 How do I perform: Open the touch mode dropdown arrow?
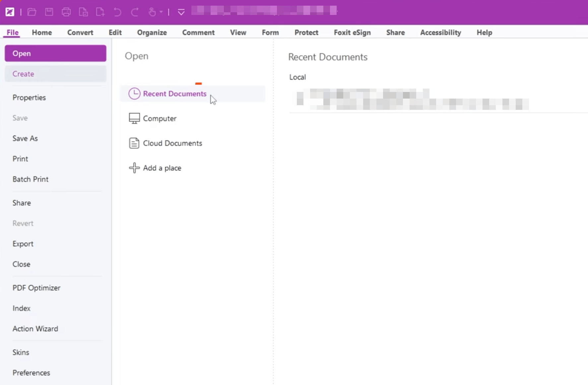pyautogui.click(x=161, y=12)
